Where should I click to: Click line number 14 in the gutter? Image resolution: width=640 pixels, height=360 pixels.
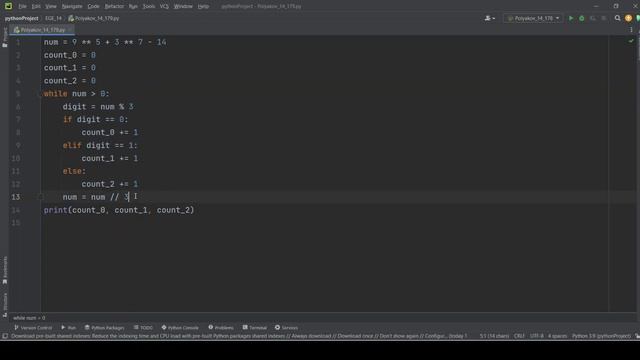tap(16, 210)
